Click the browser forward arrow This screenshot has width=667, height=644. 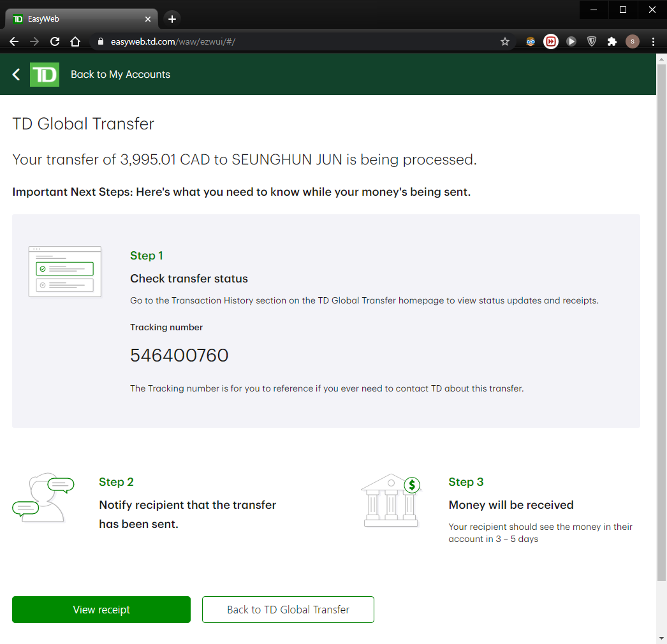(34, 41)
